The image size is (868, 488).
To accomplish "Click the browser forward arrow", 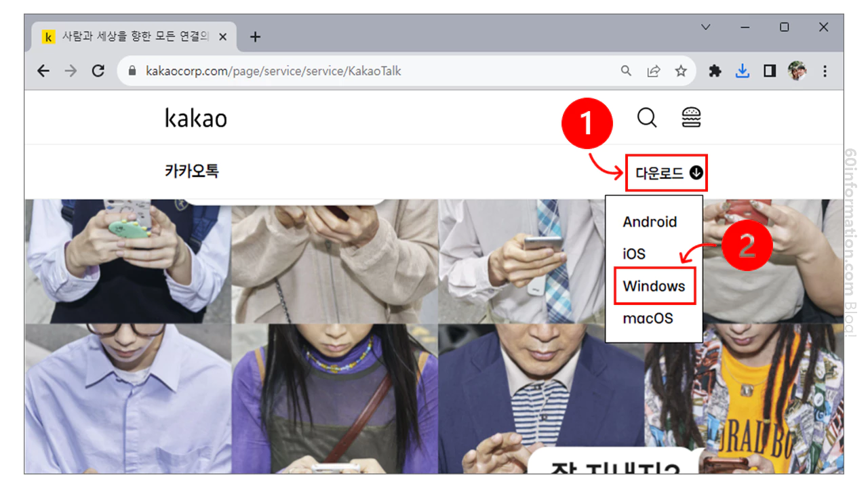I will tap(71, 71).
